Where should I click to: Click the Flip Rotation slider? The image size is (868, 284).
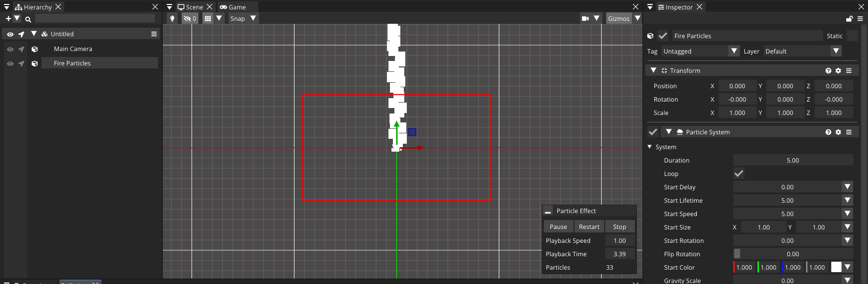click(793, 254)
